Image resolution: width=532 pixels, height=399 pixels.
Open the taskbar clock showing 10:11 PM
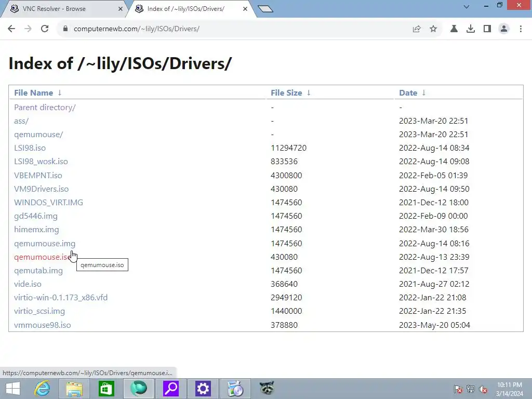[509, 389]
